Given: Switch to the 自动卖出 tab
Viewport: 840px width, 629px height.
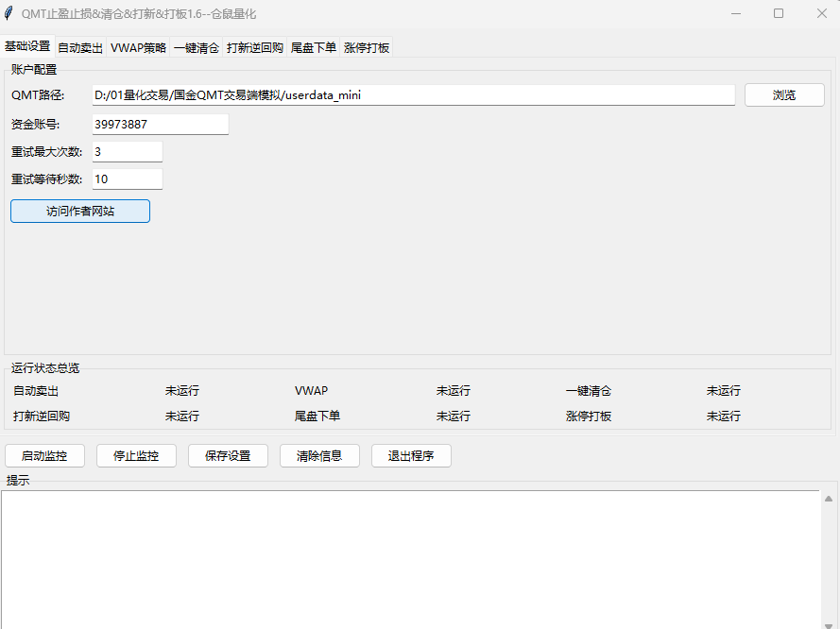Looking at the screenshot, I should pos(79,46).
